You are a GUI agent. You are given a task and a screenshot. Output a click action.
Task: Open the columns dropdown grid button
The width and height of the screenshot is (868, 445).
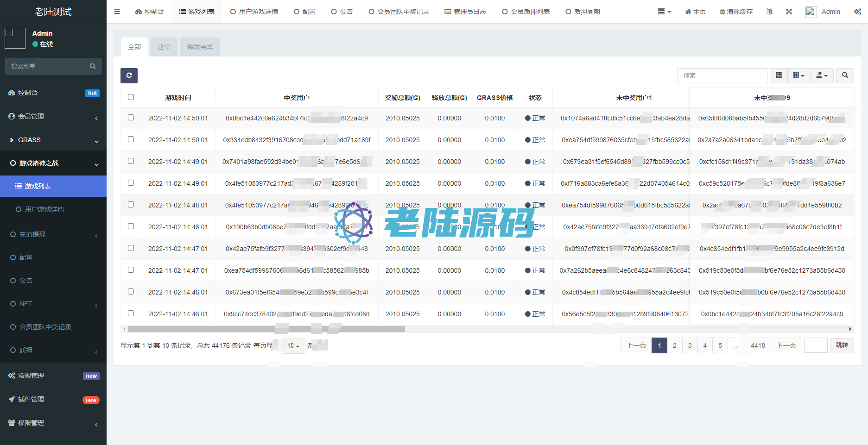[798, 75]
